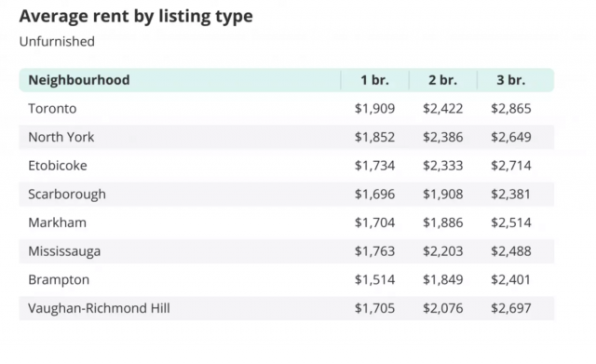Select Markham's 3 br. price $2,514
Screen dimensions: 596x364
pyautogui.click(x=511, y=222)
